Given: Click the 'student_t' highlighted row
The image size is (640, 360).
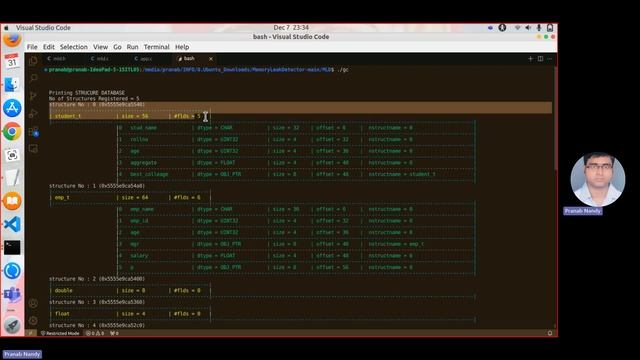Looking at the screenshot, I should [130, 116].
